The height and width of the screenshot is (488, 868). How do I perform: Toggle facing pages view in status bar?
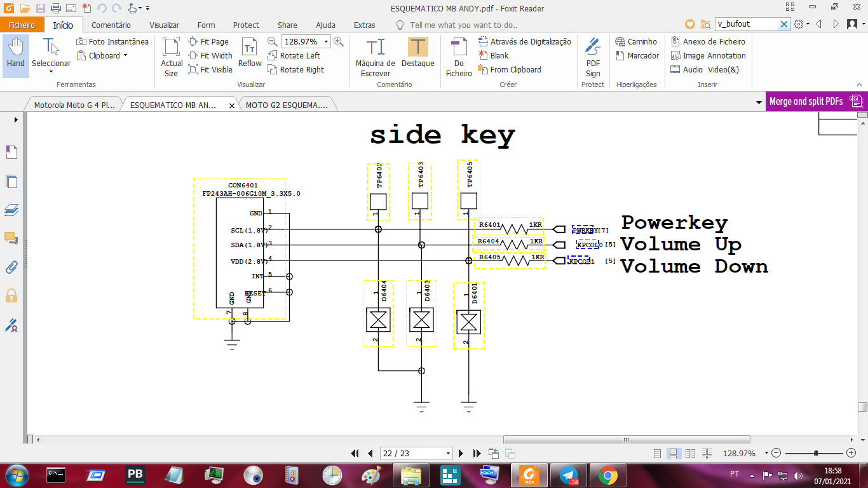(x=690, y=454)
